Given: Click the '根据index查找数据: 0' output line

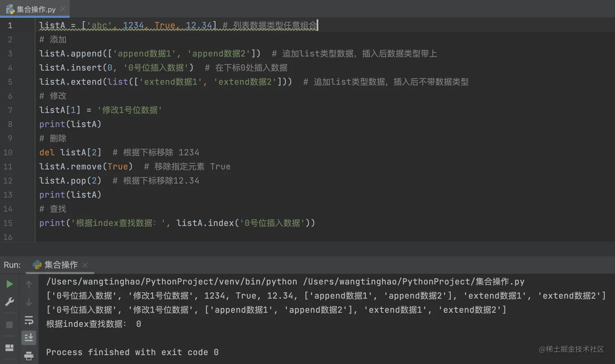Looking at the screenshot, I should pyautogui.click(x=94, y=324).
